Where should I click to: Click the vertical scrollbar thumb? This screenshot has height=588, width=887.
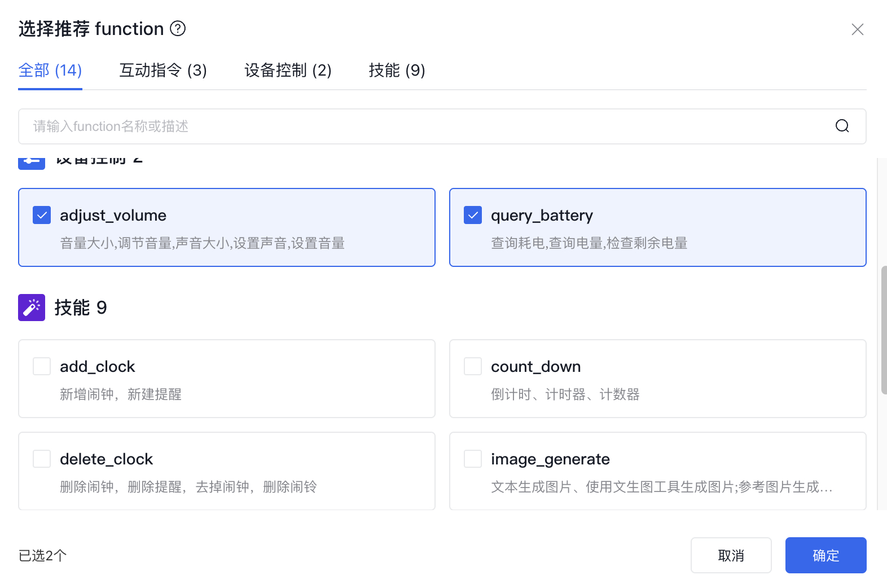tap(883, 330)
